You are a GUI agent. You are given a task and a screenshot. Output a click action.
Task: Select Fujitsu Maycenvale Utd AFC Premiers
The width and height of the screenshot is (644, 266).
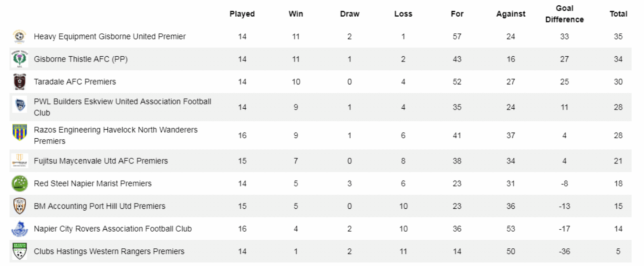click(x=101, y=161)
